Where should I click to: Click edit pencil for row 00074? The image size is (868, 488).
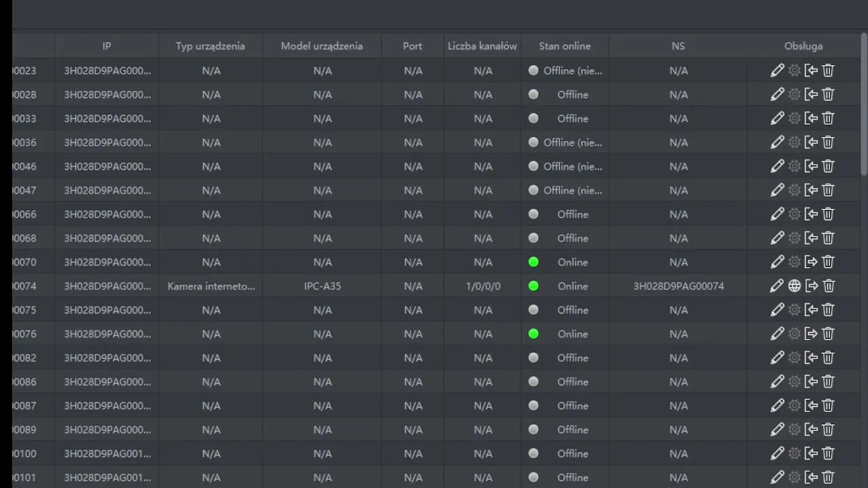(777, 286)
